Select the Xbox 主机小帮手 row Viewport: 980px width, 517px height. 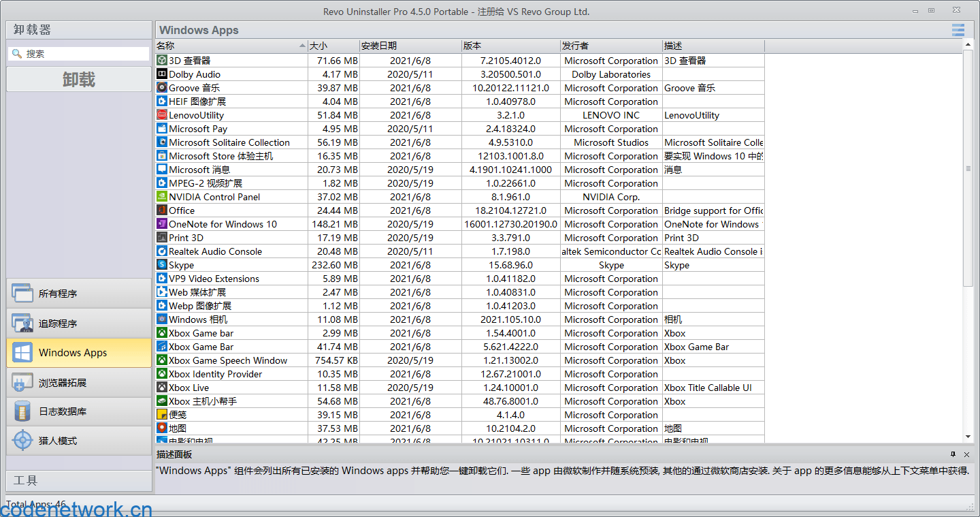point(460,401)
